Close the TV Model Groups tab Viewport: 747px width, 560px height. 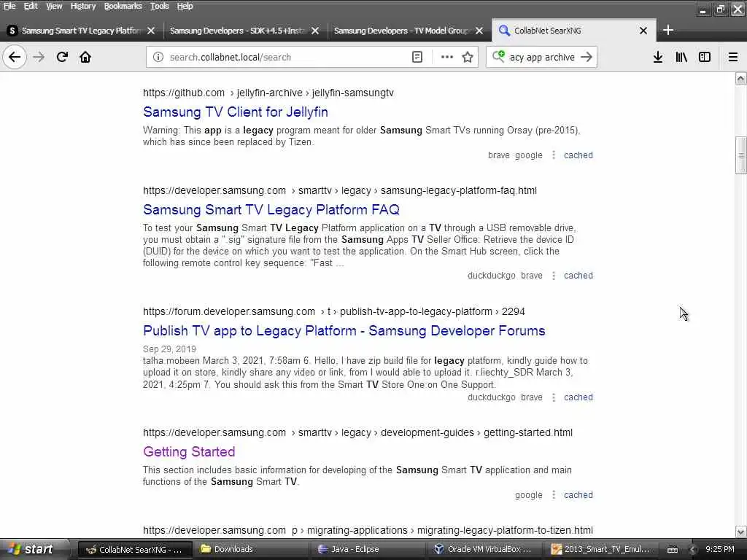click(479, 31)
